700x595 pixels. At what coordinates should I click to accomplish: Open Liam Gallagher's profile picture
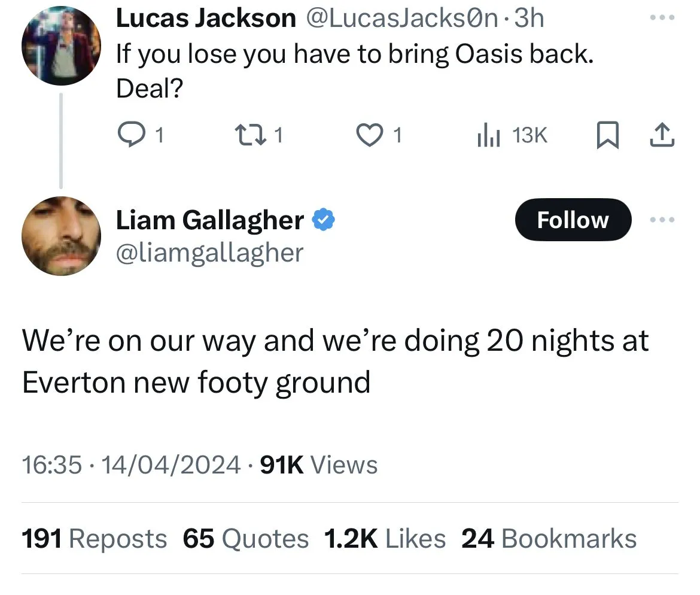(x=61, y=236)
